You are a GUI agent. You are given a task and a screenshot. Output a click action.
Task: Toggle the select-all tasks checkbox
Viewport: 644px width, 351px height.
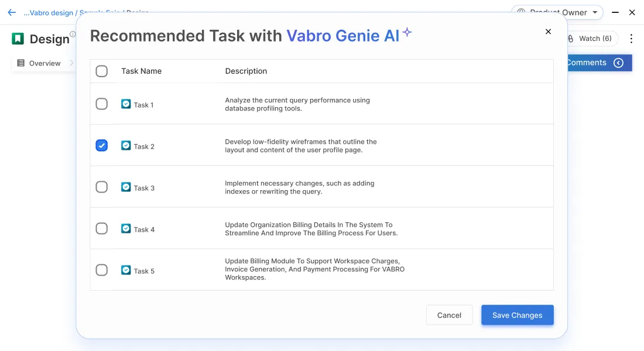(102, 71)
